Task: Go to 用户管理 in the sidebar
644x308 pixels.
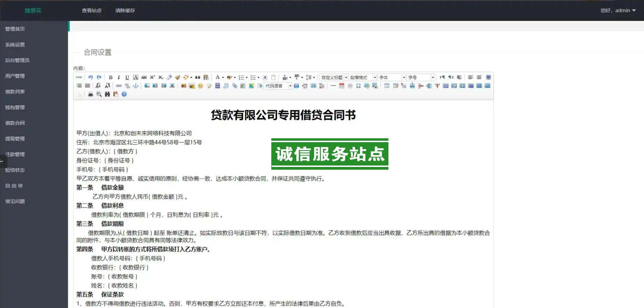Action: click(x=15, y=76)
